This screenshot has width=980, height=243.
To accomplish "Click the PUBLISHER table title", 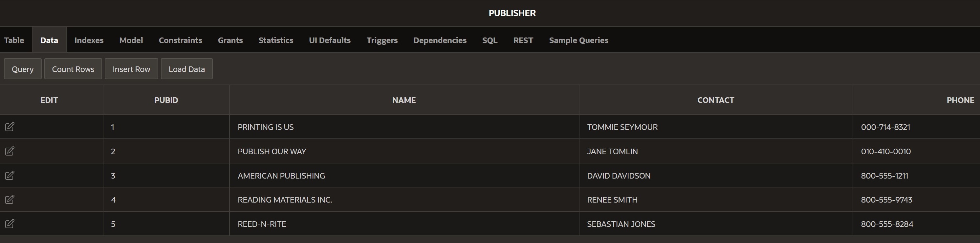I will point(512,13).
